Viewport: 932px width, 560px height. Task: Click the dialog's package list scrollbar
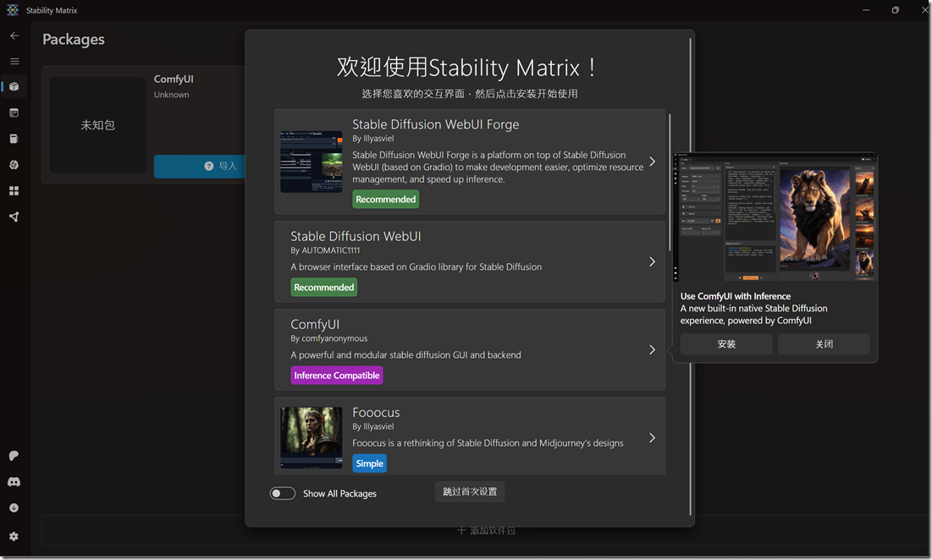pos(670,182)
